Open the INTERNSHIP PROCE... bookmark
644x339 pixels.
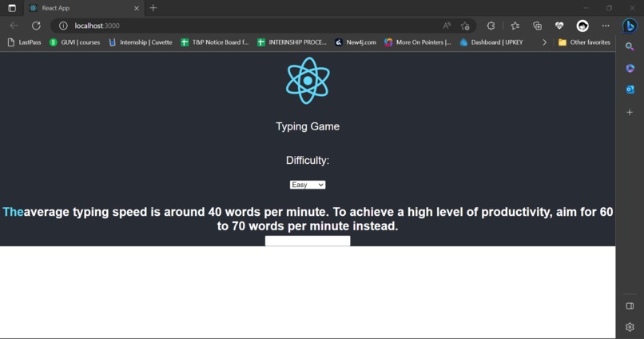point(292,42)
